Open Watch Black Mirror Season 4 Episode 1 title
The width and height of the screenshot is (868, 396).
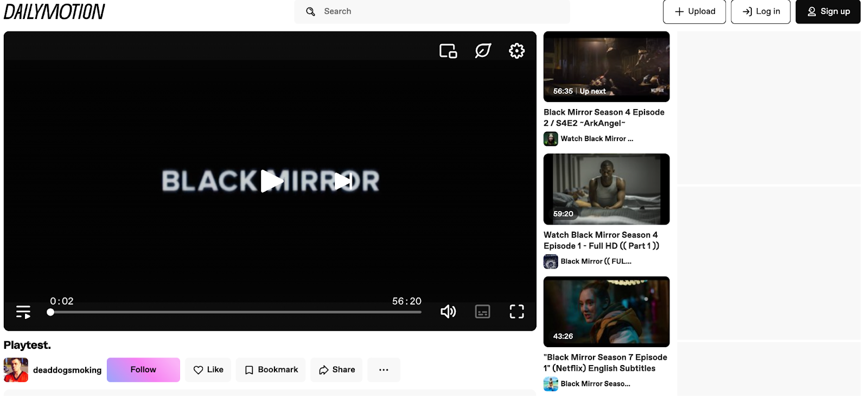[602, 240]
